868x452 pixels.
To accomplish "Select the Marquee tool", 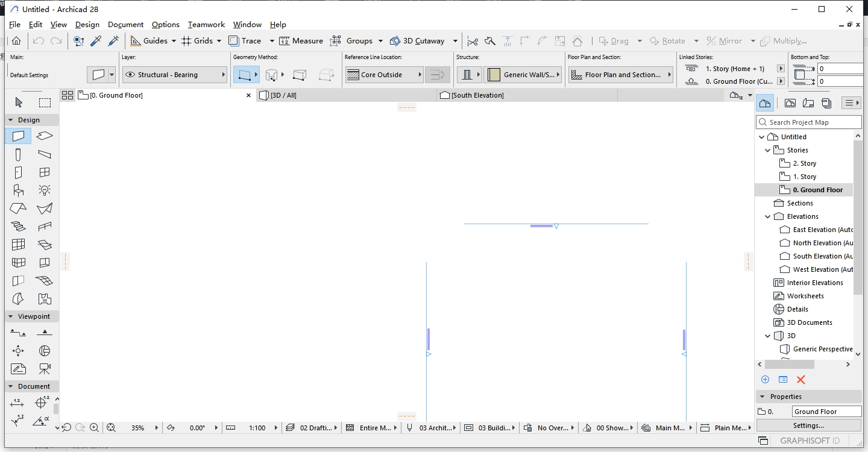I will 45,102.
